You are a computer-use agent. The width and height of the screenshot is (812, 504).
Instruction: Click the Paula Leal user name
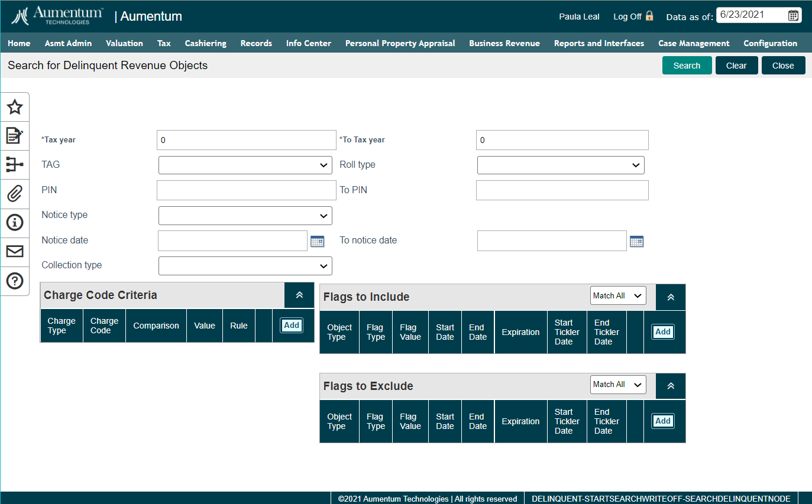[579, 17]
